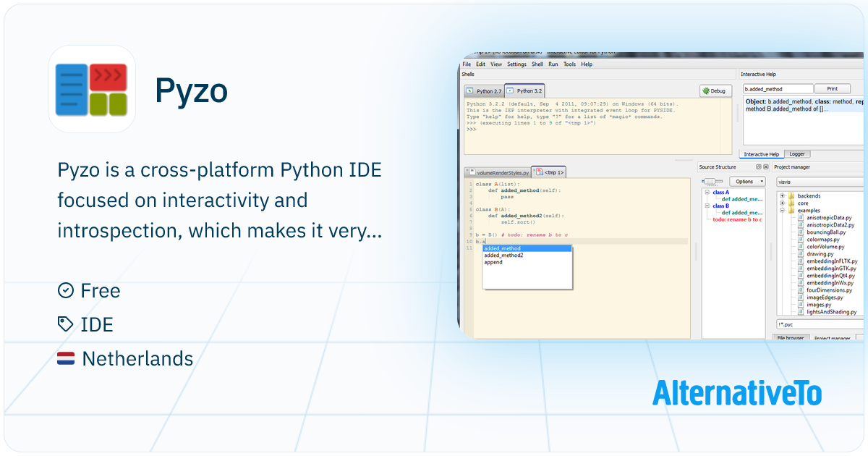The height and width of the screenshot is (456, 868).
Task: Click the Print button
Action: coord(833,89)
